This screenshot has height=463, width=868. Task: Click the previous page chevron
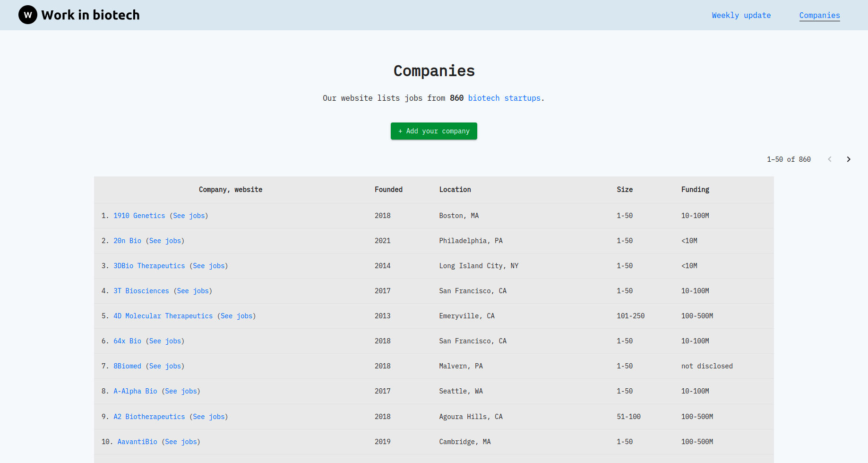coord(830,159)
